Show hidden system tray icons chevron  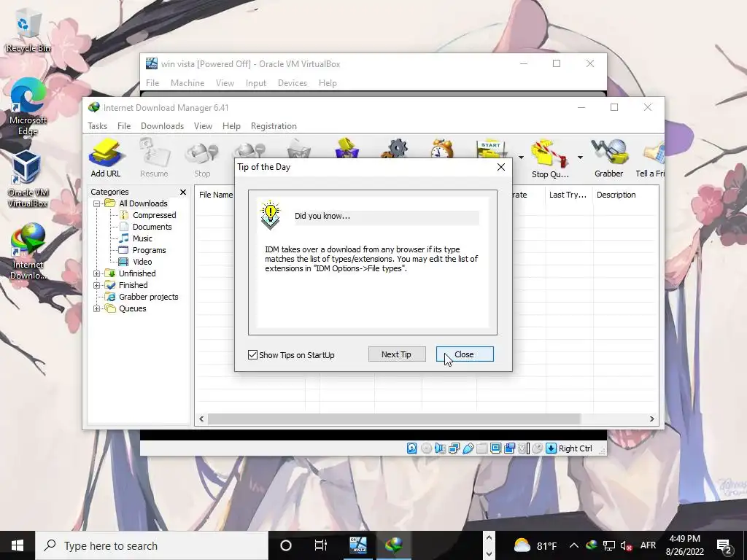click(x=574, y=545)
